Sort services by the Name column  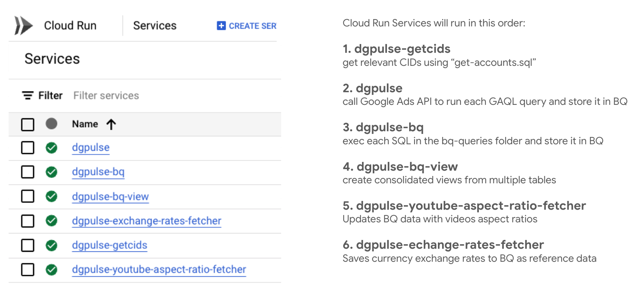click(x=85, y=124)
